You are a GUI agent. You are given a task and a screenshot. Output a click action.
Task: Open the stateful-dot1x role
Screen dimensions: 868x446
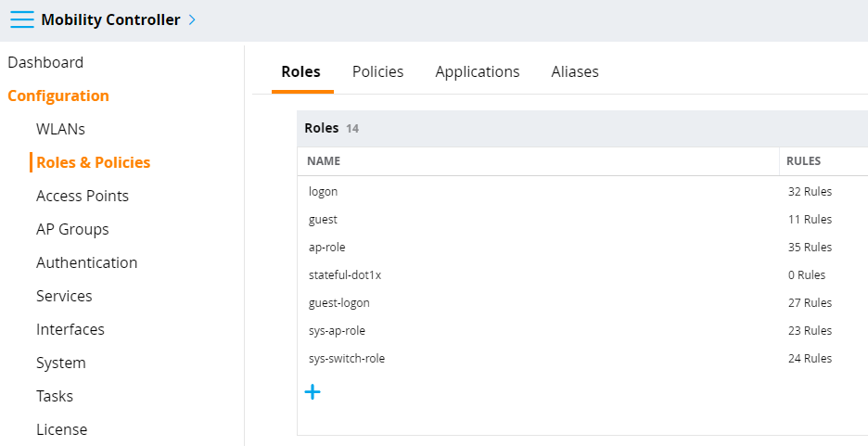(582, 275)
